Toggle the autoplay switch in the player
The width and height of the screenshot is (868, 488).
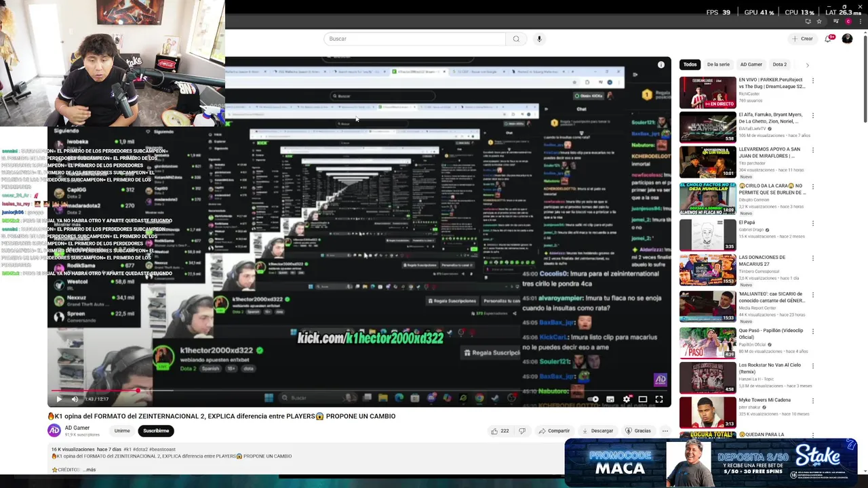tap(593, 399)
